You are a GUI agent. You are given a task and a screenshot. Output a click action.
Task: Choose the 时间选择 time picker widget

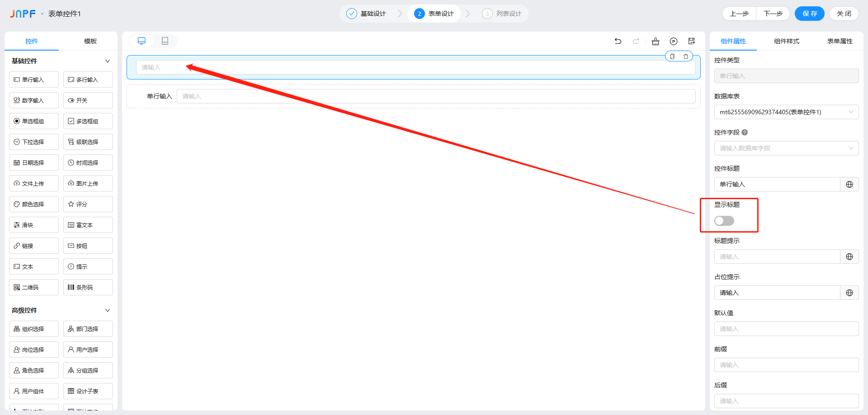88,163
